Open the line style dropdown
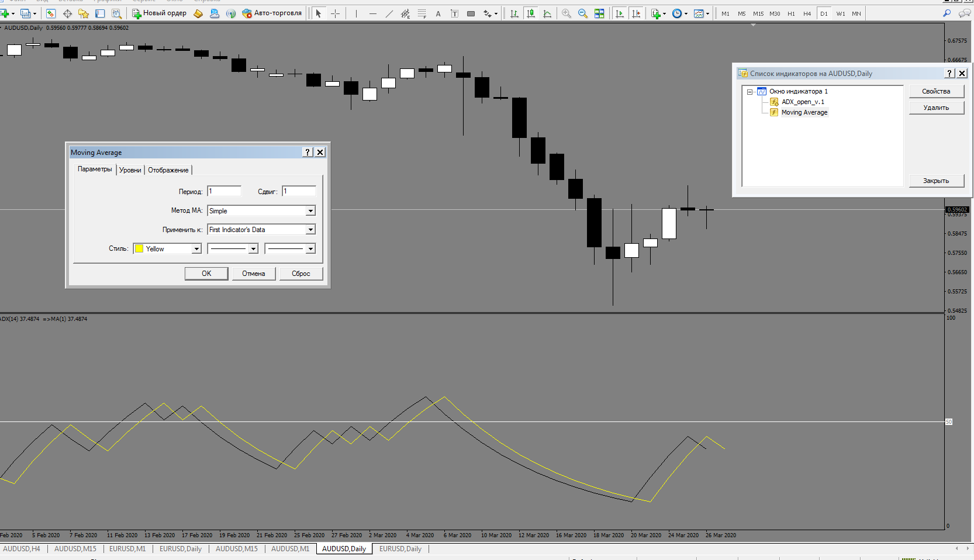Screen dimensions: 974x560 [233, 249]
